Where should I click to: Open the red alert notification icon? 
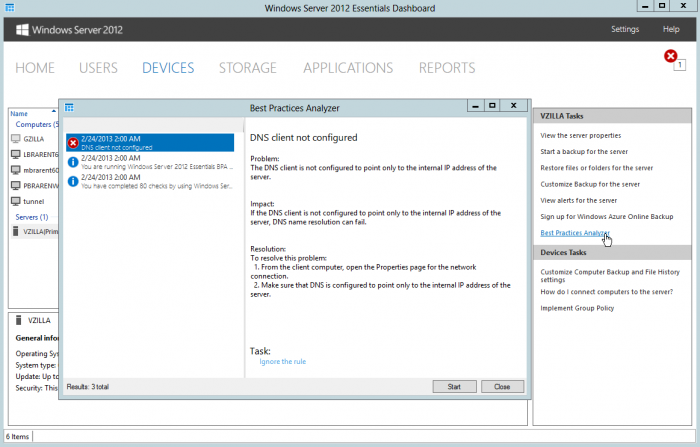(670, 56)
